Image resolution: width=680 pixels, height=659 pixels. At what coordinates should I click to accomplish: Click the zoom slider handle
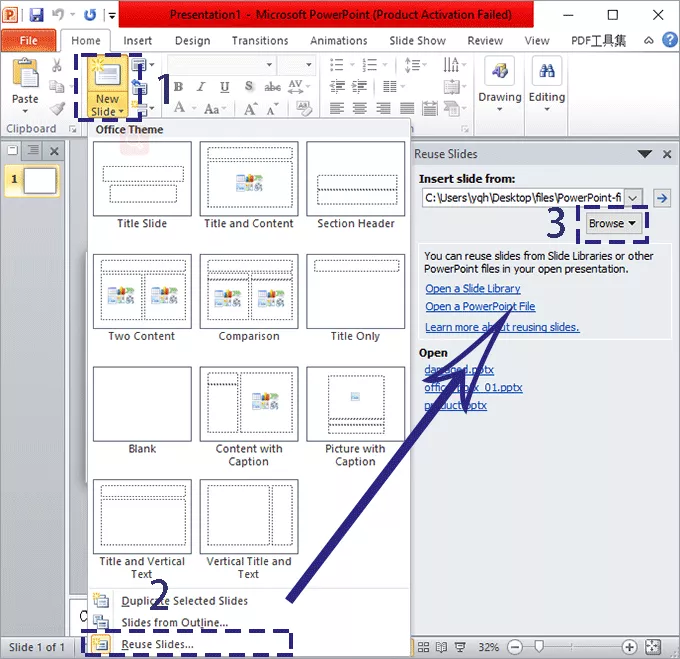click(x=539, y=647)
